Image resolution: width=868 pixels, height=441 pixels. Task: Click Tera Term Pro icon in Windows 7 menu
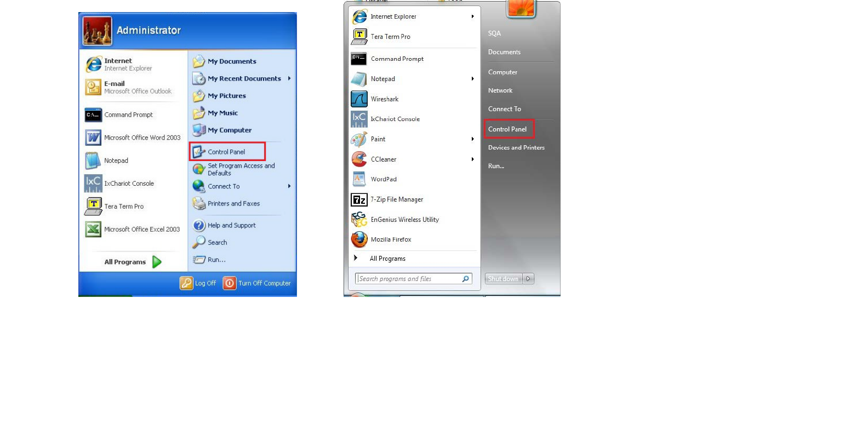359,37
